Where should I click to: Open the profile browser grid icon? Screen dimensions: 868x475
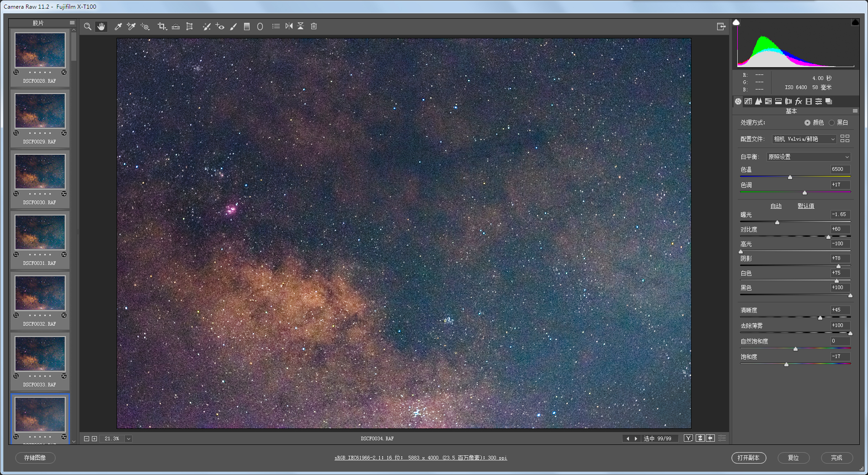(845, 138)
